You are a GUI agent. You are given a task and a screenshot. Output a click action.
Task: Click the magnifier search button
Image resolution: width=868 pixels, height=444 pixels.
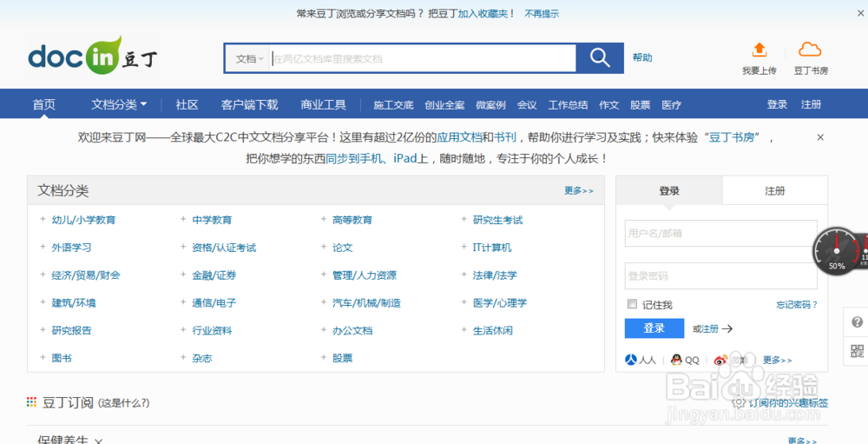tap(600, 58)
